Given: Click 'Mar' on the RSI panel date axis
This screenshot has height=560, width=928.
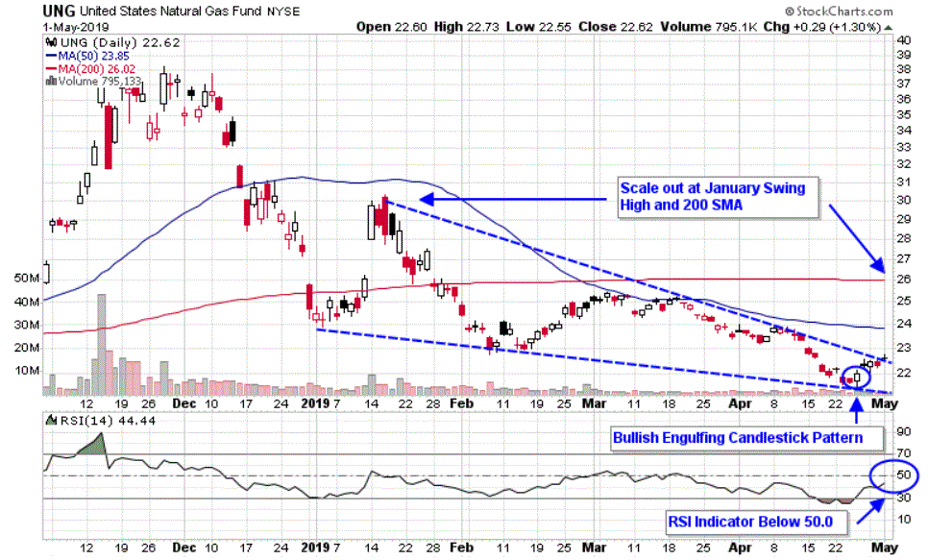Looking at the screenshot, I should tap(595, 548).
